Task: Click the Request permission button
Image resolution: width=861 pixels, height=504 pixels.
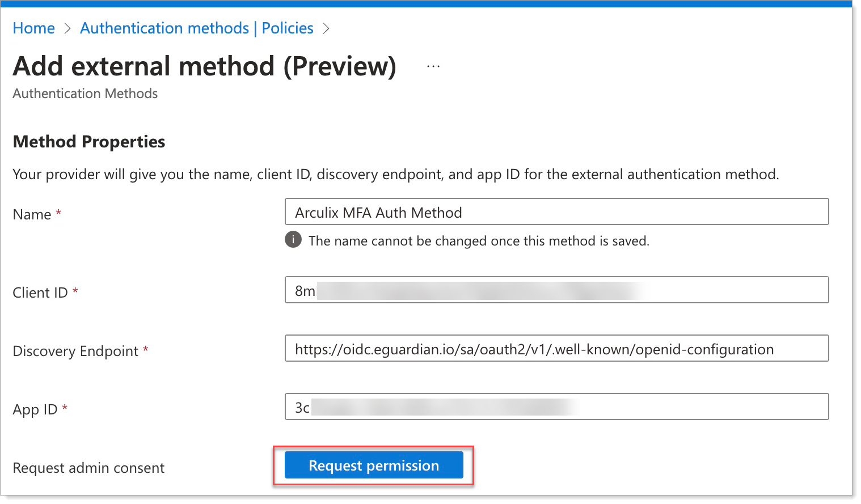Action: (374, 465)
